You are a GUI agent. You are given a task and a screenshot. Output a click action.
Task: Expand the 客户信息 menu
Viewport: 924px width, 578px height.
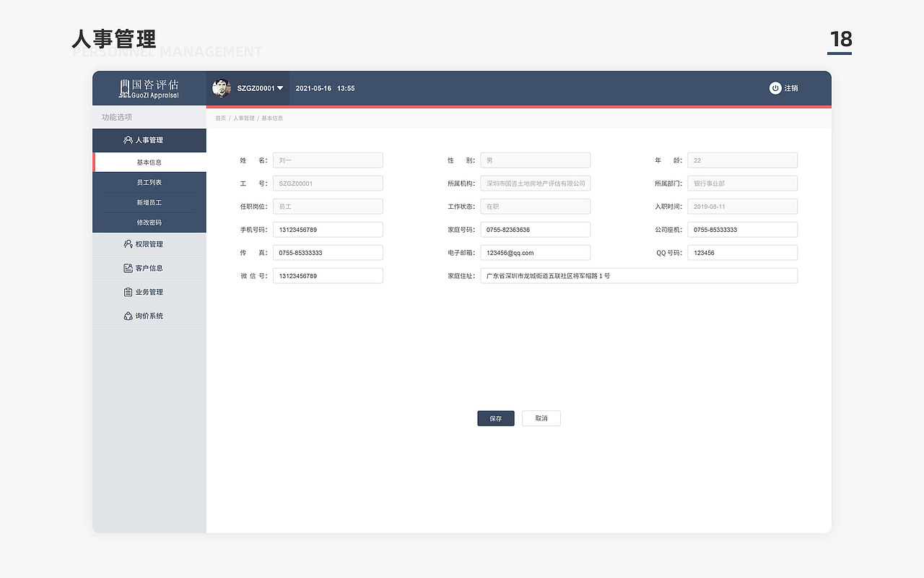[x=149, y=268]
